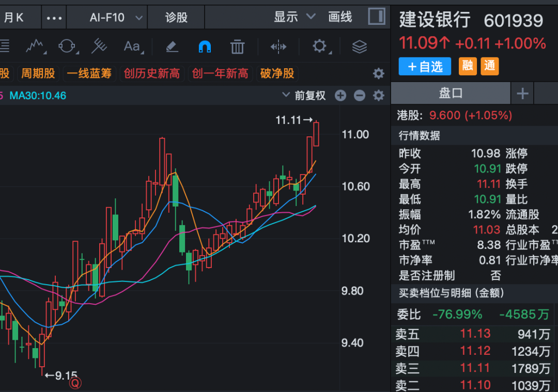Open drawing toolbar gear settings
558x392 pixels.
320,46
